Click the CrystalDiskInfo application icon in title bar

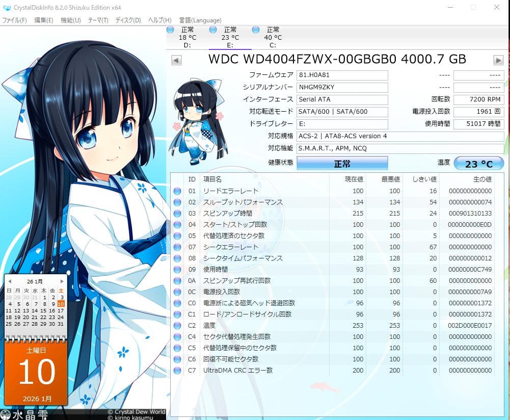click(6, 7)
